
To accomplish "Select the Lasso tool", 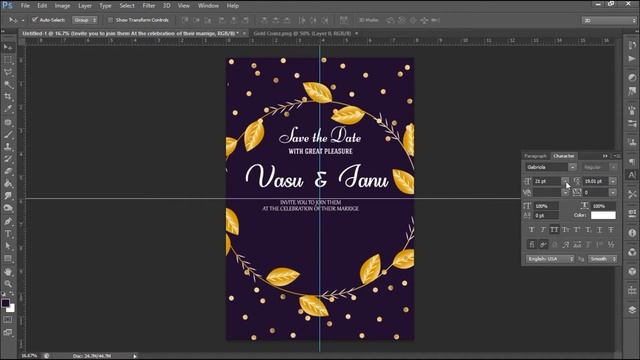I will point(8,72).
